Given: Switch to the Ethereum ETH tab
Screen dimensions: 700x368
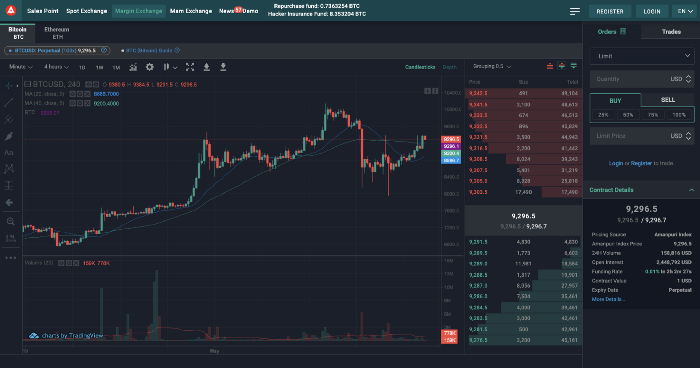Looking at the screenshot, I should pos(57,33).
